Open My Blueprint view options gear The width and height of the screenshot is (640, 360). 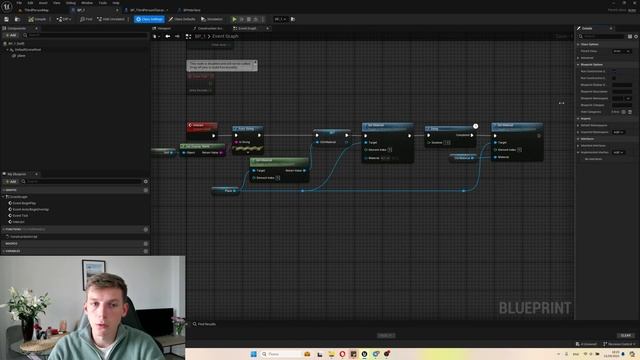click(146, 182)
